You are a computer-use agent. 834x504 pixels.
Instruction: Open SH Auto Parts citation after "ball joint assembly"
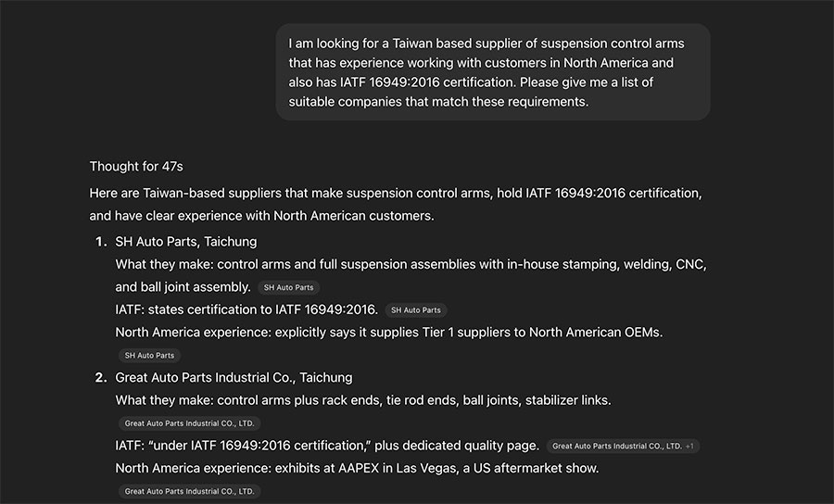(x=286, y=288)
